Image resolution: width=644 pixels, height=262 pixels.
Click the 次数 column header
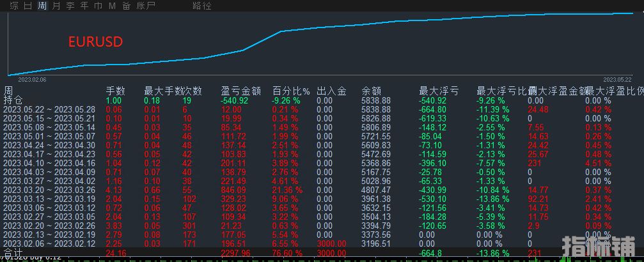pos(192,91)
